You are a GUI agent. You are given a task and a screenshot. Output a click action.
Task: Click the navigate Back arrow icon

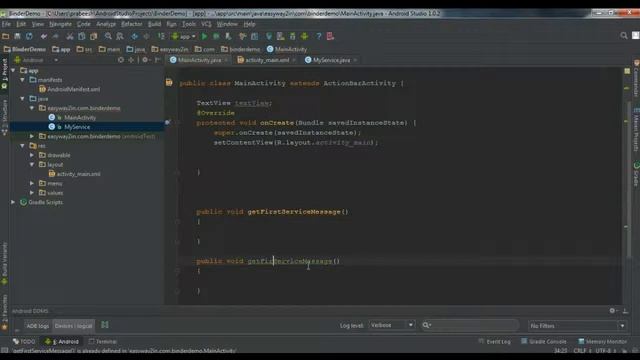pos(134,36)
